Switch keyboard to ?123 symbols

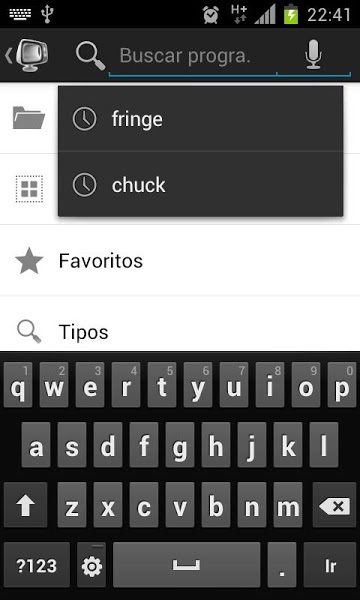(37, 565)
